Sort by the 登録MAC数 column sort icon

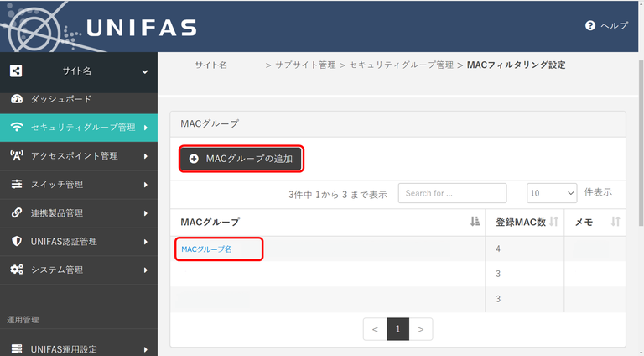(x=554, y=222)
